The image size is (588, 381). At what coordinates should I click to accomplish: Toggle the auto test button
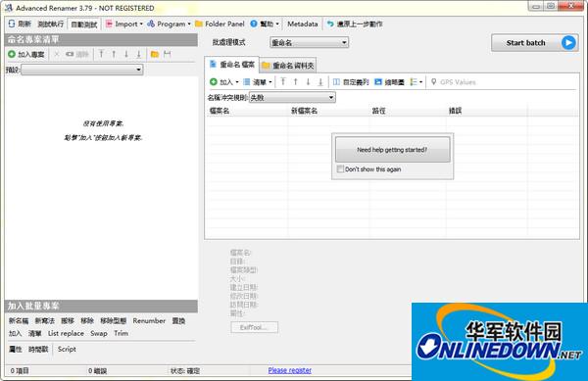(83, 24)
